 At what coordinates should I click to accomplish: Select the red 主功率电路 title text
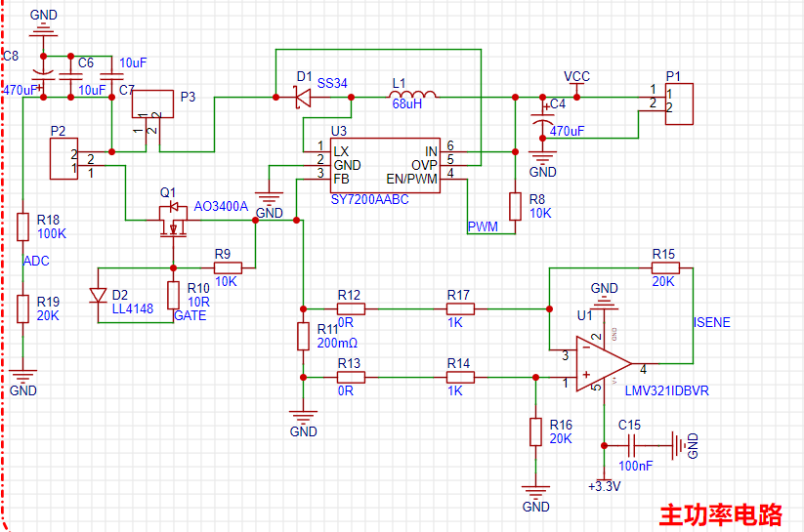(721, 514)
